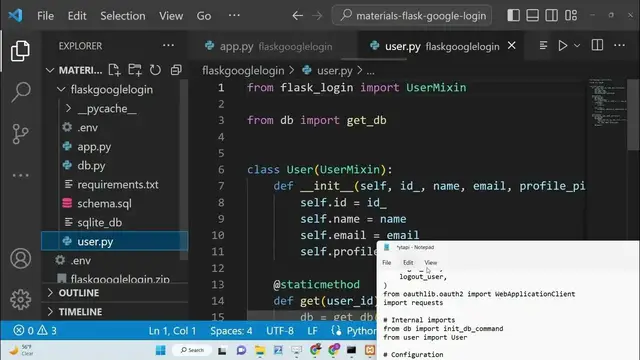Open the Manage gear menu

click(x=20, y=300)
